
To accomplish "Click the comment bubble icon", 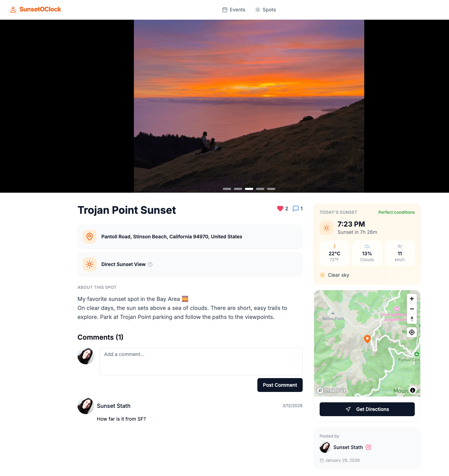I will [296, 209].
